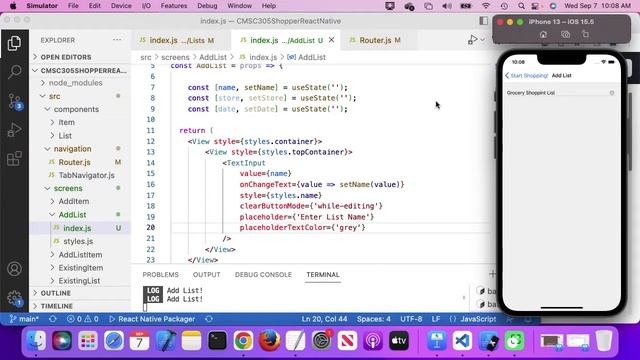
Task: Open Router.js in the explorer tree
Action: [74, 162]
